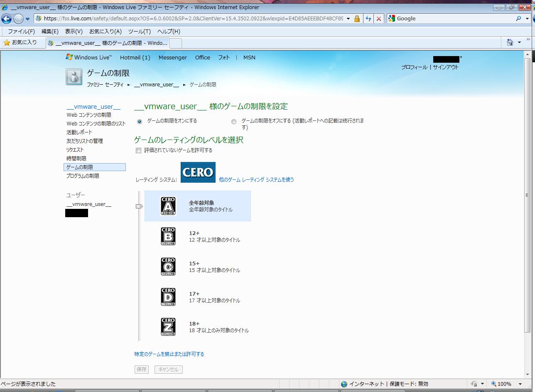Viewport: 535px width, 392px height.
Task: Click the home icon in toolbar
Action: [510, 42]
